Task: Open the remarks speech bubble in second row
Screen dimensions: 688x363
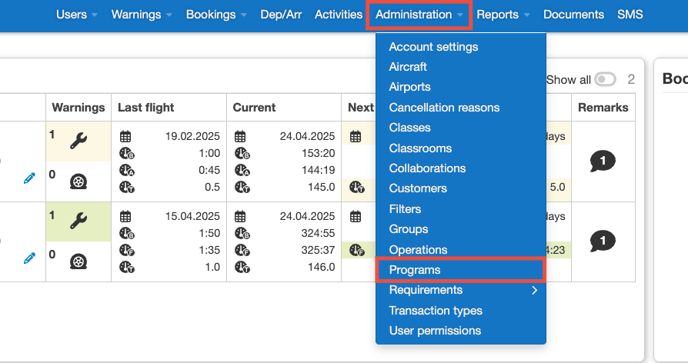Action: coord(603,241)
